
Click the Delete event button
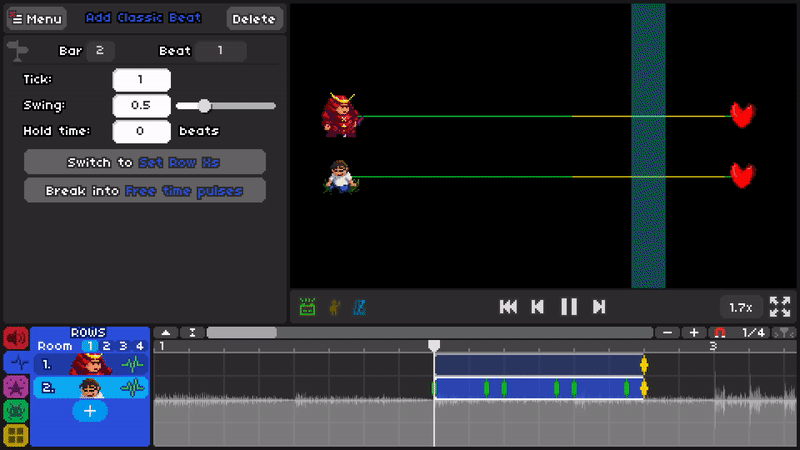pyautogui.click(x=254, y=18)
